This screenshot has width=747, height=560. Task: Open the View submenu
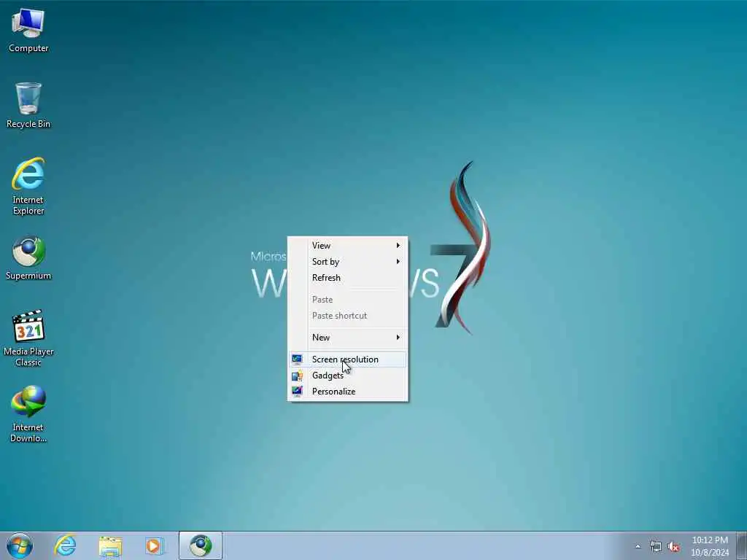(x=348, y=245)
